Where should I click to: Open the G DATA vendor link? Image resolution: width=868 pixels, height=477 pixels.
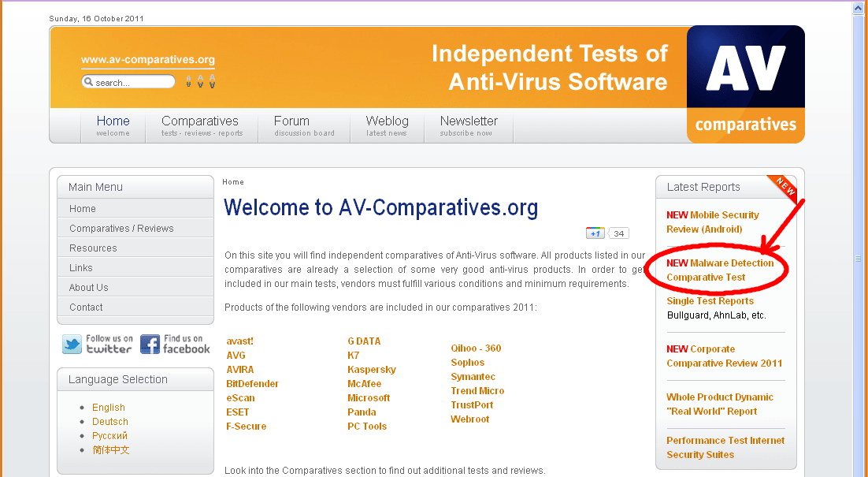pos(364,341)
